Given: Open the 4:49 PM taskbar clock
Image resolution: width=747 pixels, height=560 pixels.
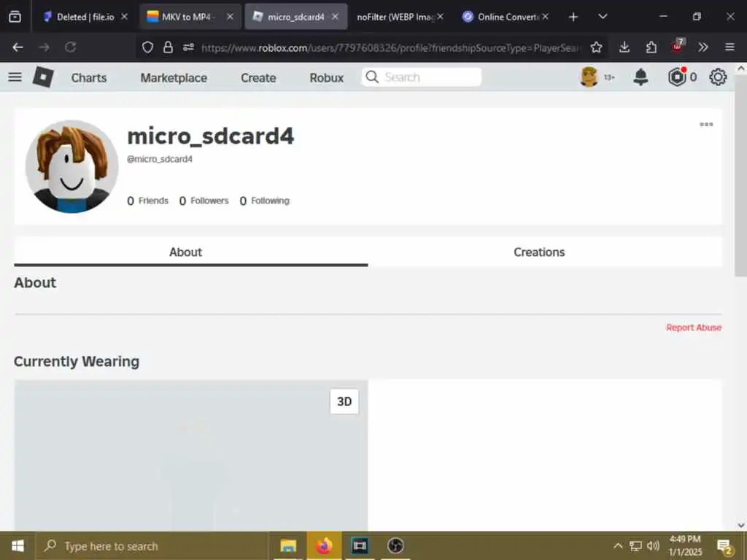Looking at the screenshot, I should [686, 545].
